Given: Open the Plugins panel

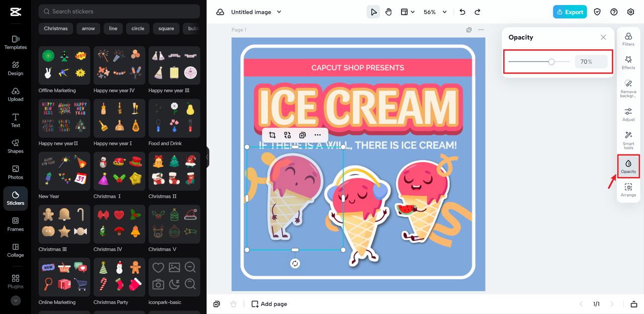Looking at the screenshot, I should pos(16,282).
